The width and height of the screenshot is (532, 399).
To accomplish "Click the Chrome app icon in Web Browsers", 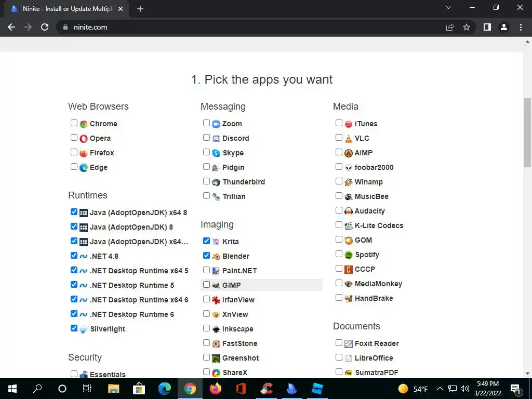I will point(84,124).
